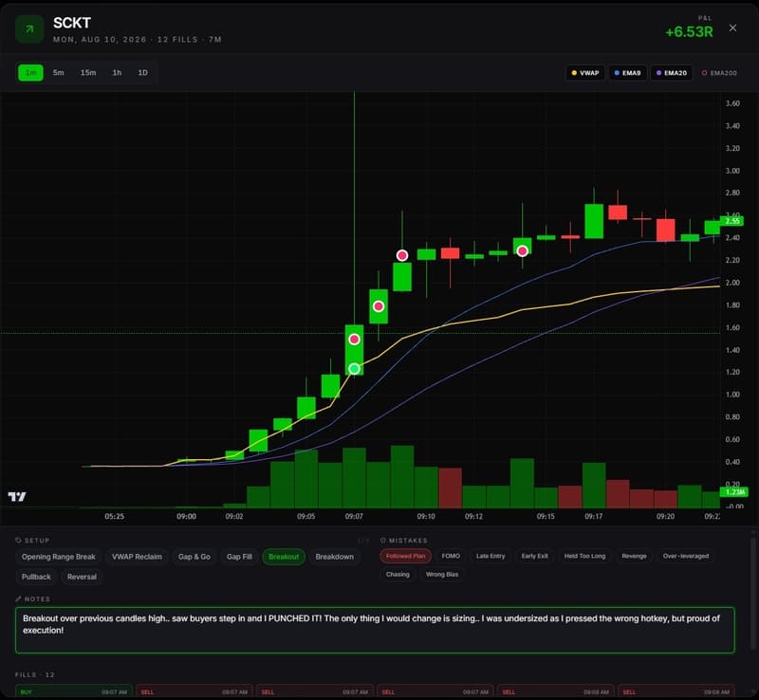Image resolution: width=759 pixels, height=700 pixels.
Task: Switch chart to 1m timeframe
Action: (30, 73)
